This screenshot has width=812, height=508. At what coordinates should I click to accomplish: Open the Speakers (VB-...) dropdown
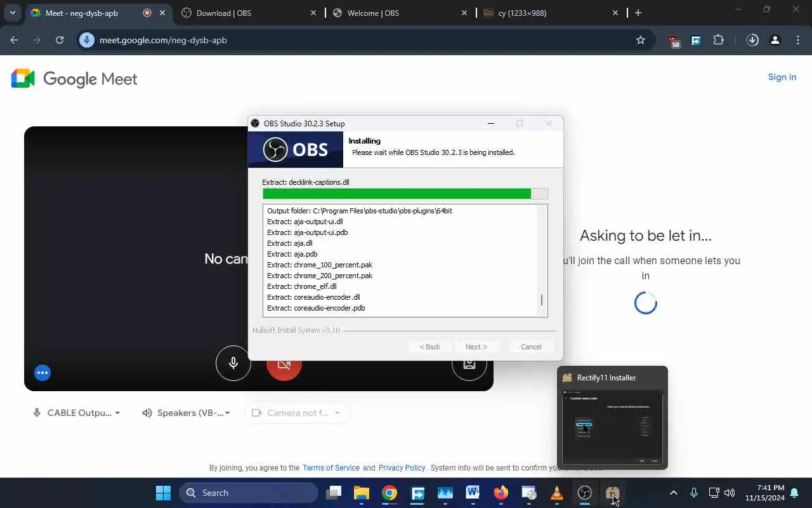click(x=186, y=413)
